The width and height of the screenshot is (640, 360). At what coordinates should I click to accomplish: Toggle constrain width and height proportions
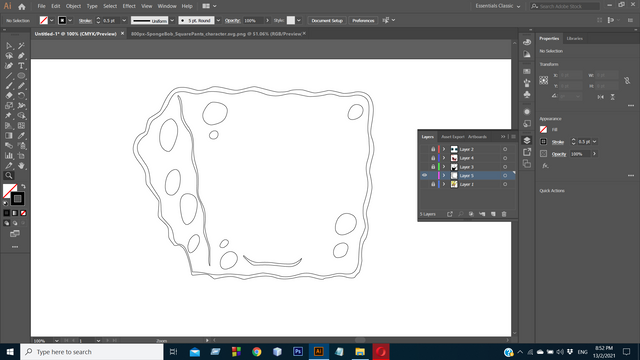tap(627, 81)
